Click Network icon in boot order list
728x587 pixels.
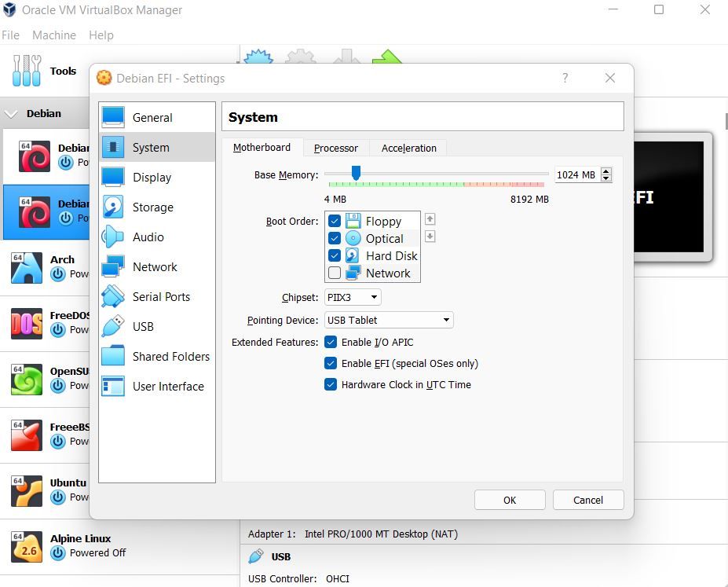pos(353,273)
